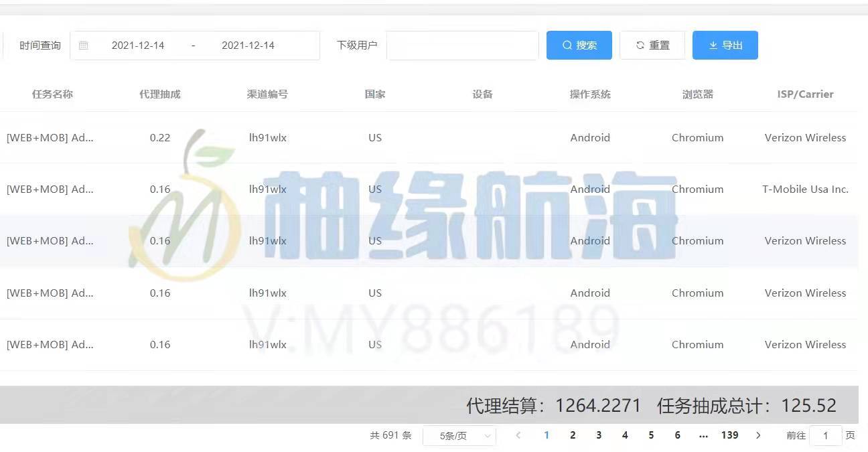Click the previous page arrow in pagination
The width and height of the screenshot is (868, 452).
518,435
